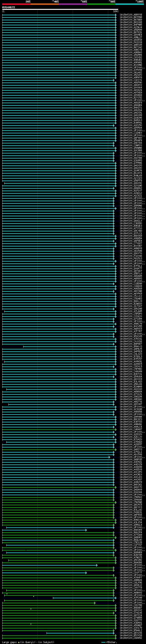Select hit UniRef100_A7AVP7
Image resolution: width=146 pixels, height=644 pixels.
(x=131, y=578)
